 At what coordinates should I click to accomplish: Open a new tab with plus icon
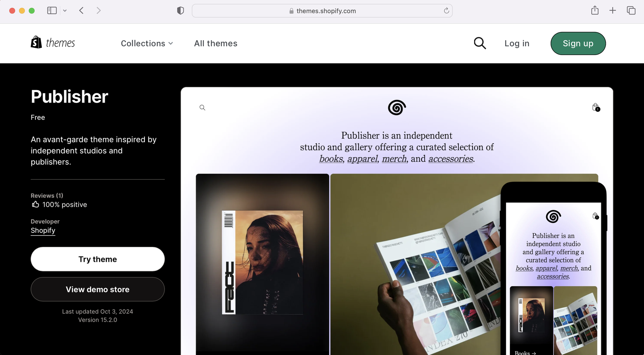pos(613,10)
